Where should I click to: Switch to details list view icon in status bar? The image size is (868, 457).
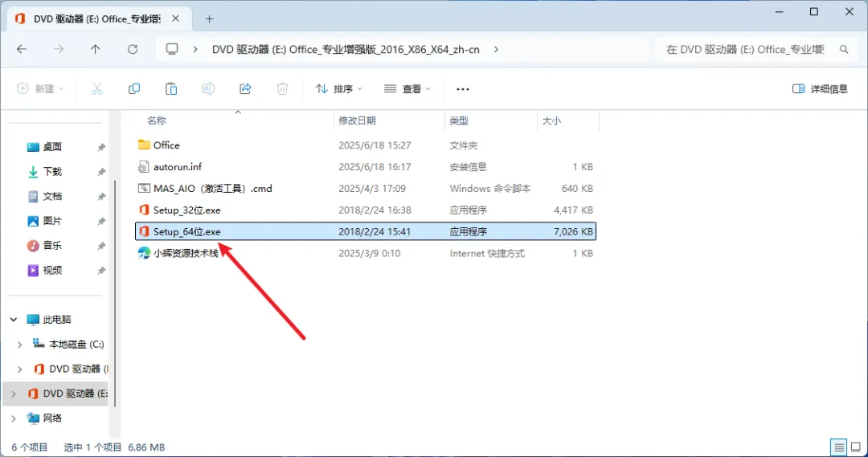[x=838, y=447]
